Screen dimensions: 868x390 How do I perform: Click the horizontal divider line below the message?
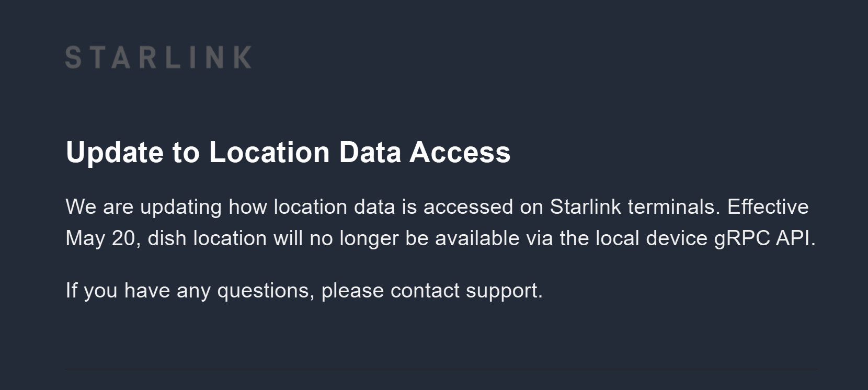tap(442, 369)
